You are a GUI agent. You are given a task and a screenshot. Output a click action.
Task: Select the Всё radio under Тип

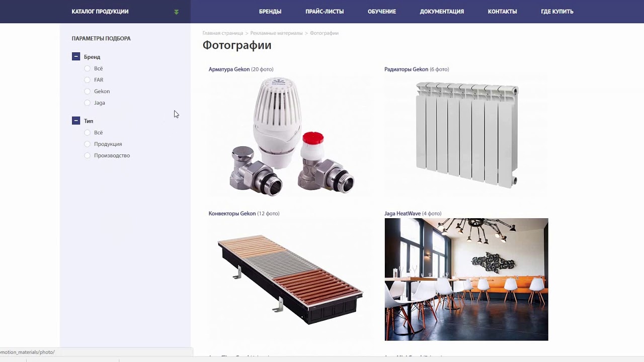[x=88, y=133]
